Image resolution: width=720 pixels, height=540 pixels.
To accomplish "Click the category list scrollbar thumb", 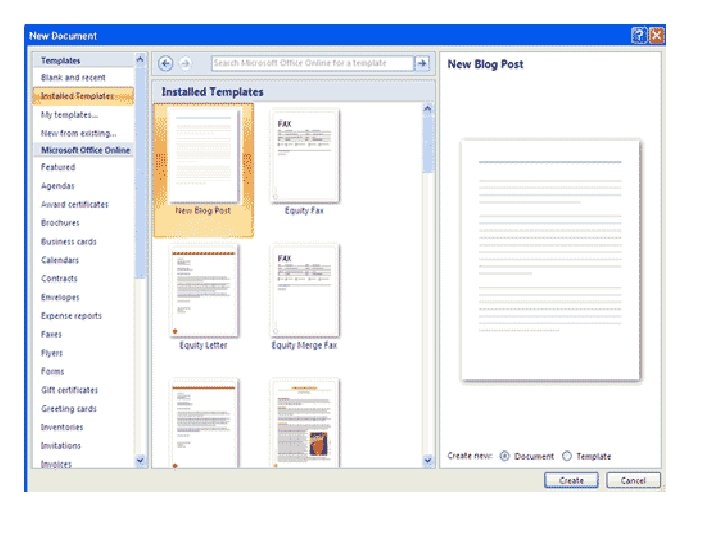I will [x=140, y=172].
